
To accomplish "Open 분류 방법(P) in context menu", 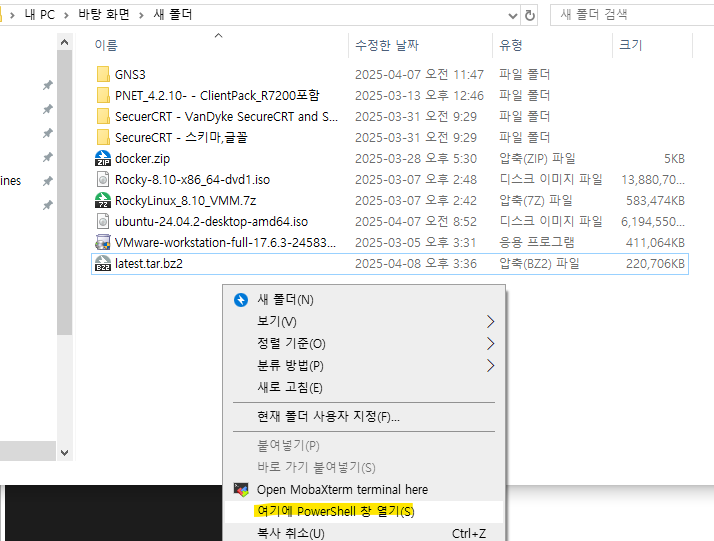I will 364,365.
